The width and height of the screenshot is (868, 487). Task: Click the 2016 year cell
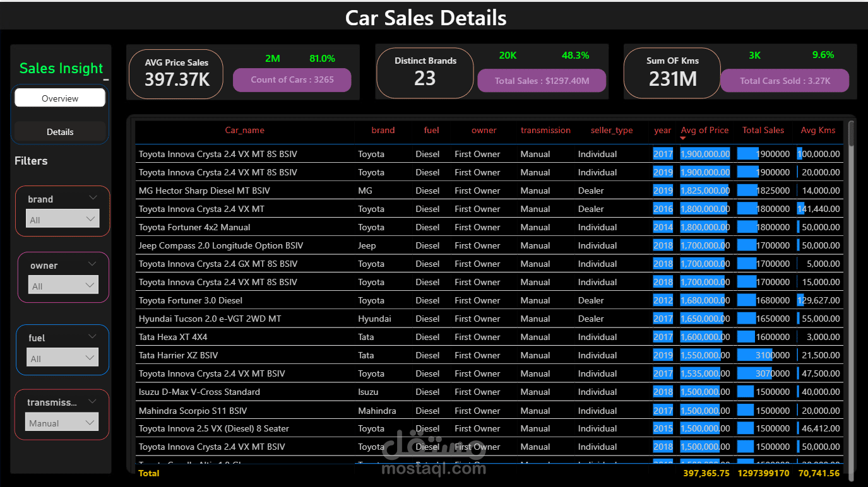pyautogui.click(x=663, y=208)
